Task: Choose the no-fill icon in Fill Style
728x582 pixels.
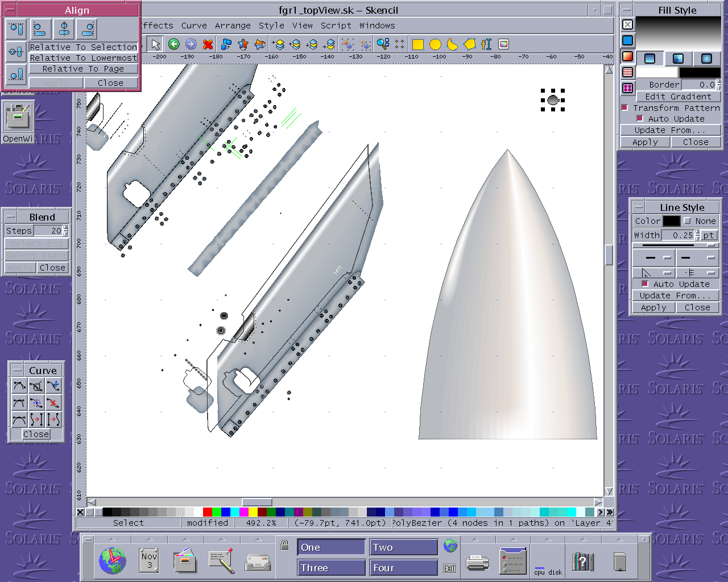Action: pos(627,24)
